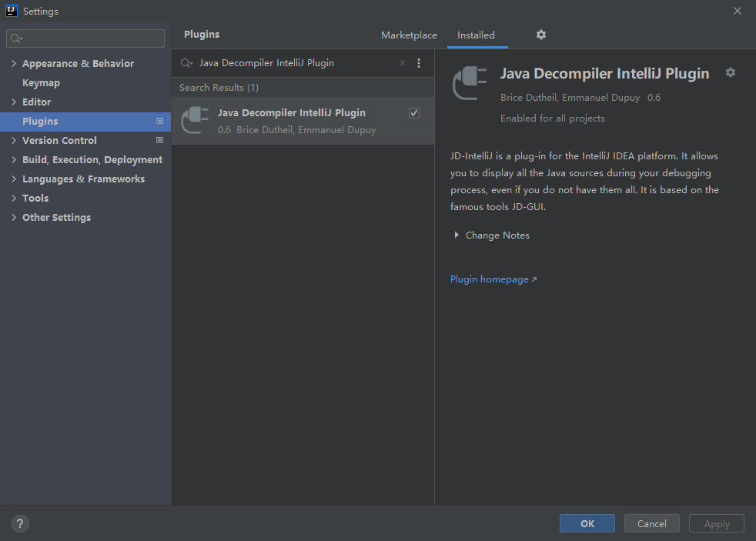Click the large plug icon in plugin details
756x541 pixels.
pyautogui.click(x=470, y=83)
